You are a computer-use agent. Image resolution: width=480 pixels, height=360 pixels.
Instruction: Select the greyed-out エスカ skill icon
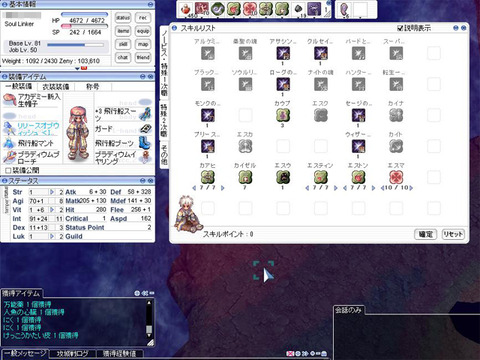(245, 146)
